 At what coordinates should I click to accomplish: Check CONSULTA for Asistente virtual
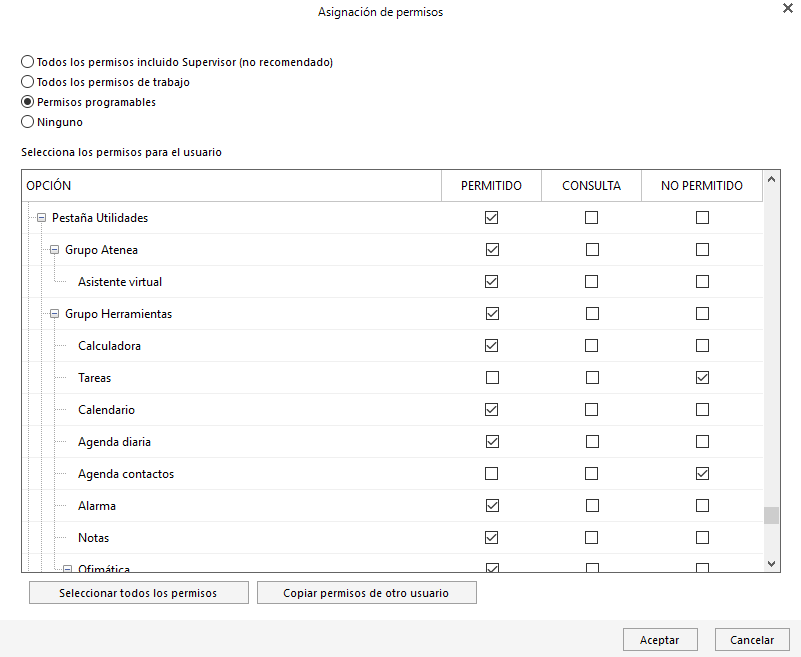click(x=592, y=281)
